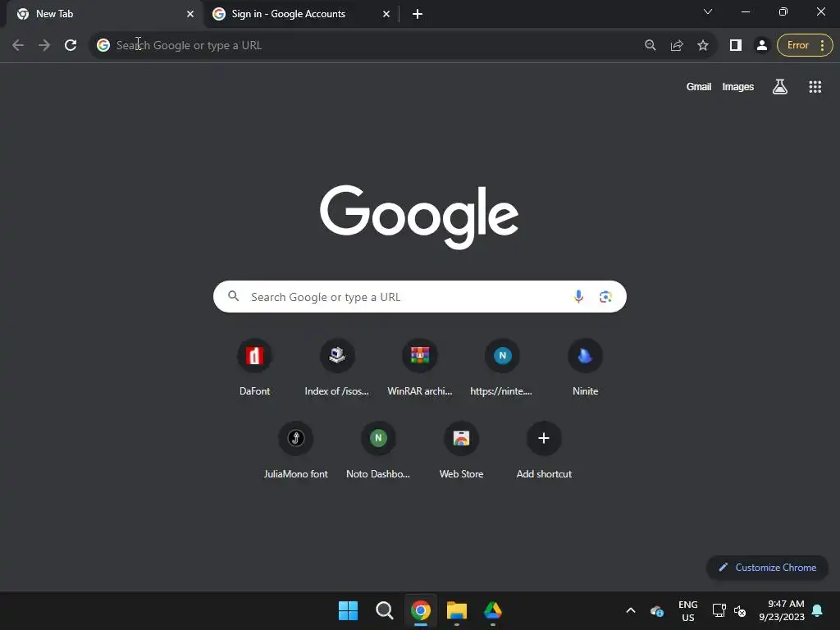Click the browser Back arrow
This screenshot has width=840, height=630.
(x=18, y=45)
